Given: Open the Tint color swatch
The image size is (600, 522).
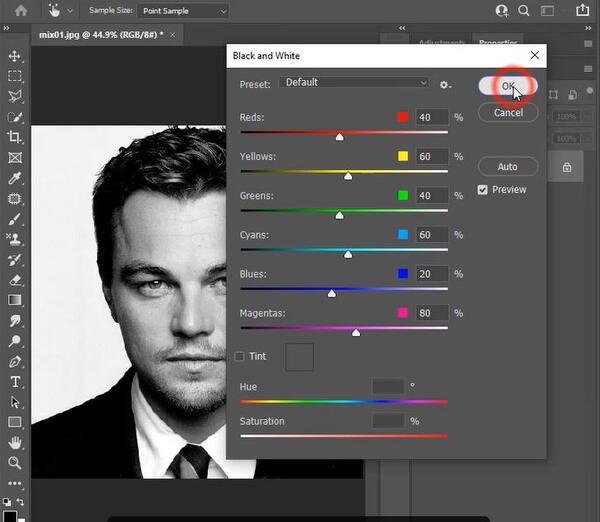Looking at the screenshot, I should (299, 357).
